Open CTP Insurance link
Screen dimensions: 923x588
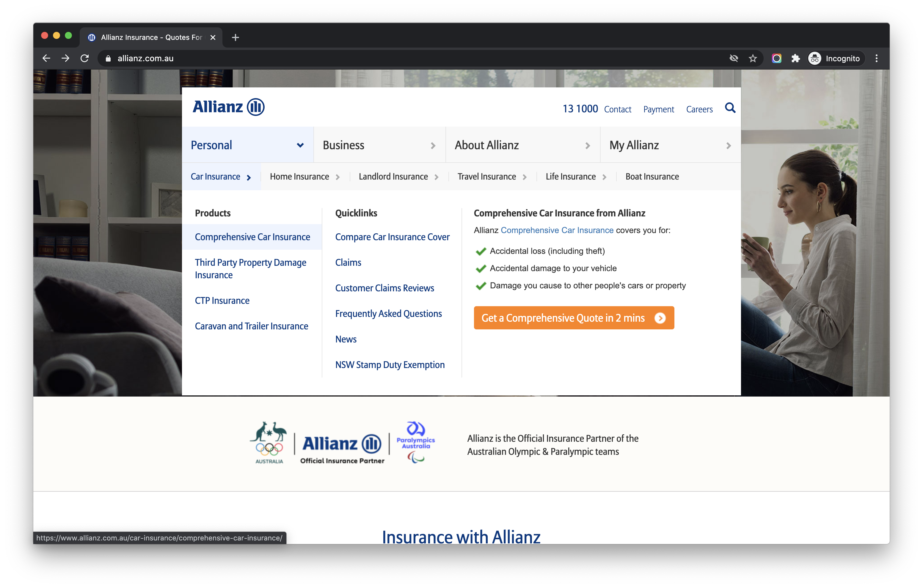(x=222, y=301)
